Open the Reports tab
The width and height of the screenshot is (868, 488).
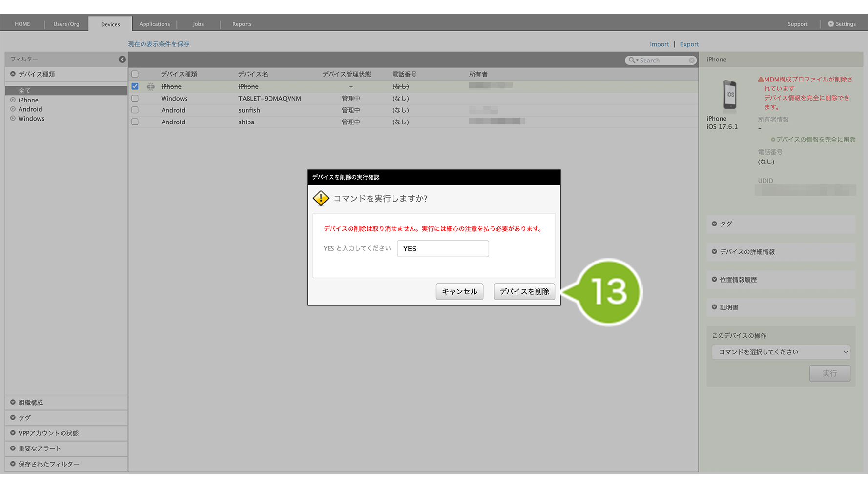(242, 24)
